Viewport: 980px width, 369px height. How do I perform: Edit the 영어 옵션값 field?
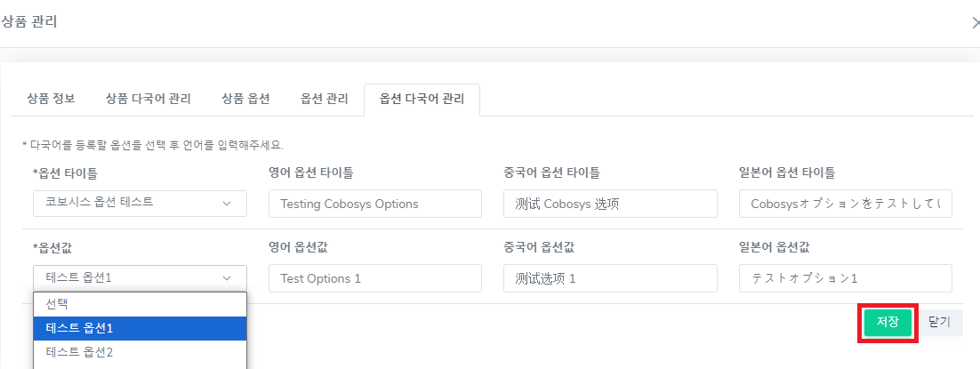(374, 278)
